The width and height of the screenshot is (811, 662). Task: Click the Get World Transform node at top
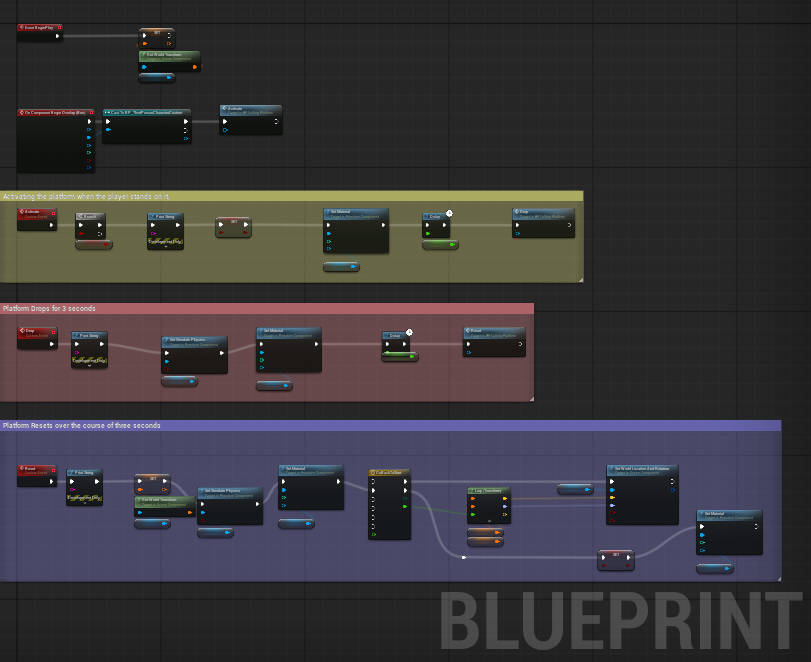tap(169, 61)
